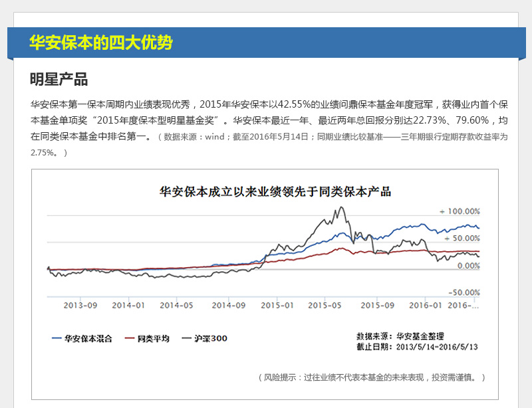Click the 2015-05 date label
This screenshot has width=532, height=408.
[325, 305]
